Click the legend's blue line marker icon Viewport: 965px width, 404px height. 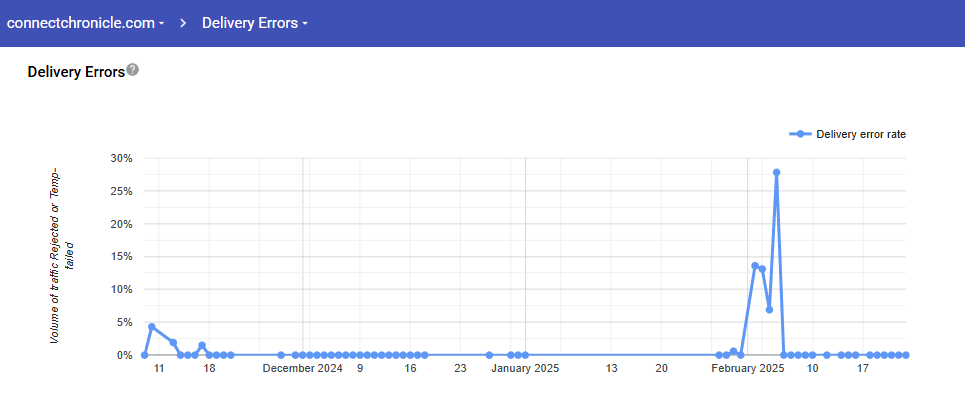800,134
